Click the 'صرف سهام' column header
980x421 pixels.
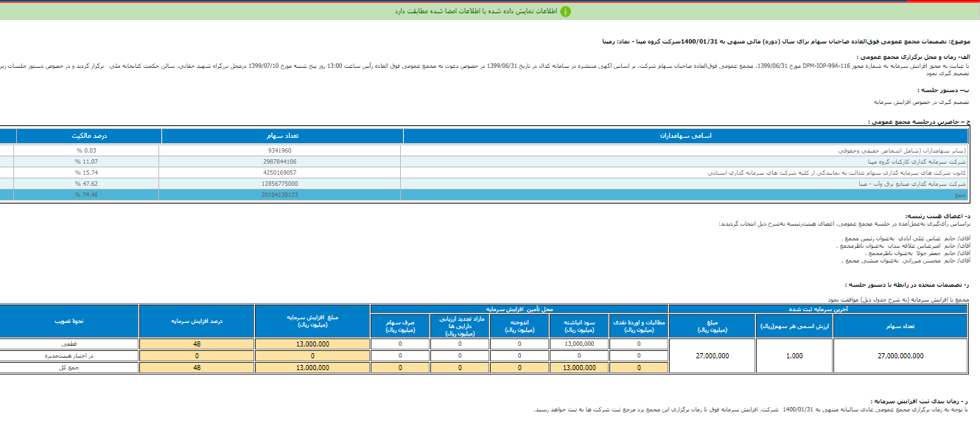click(x=400, y=326)
